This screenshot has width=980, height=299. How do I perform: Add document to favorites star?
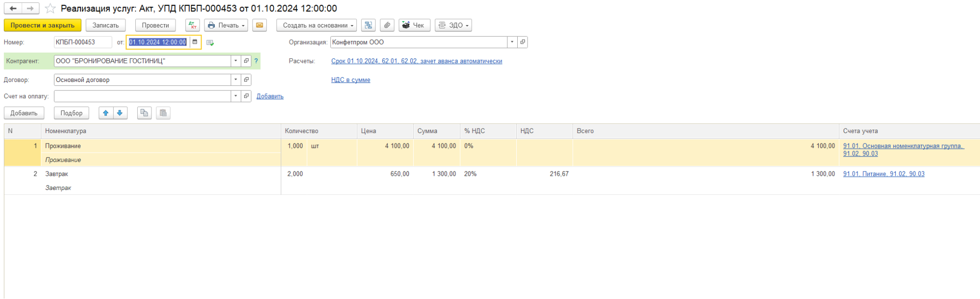click(x=50, y=8)
